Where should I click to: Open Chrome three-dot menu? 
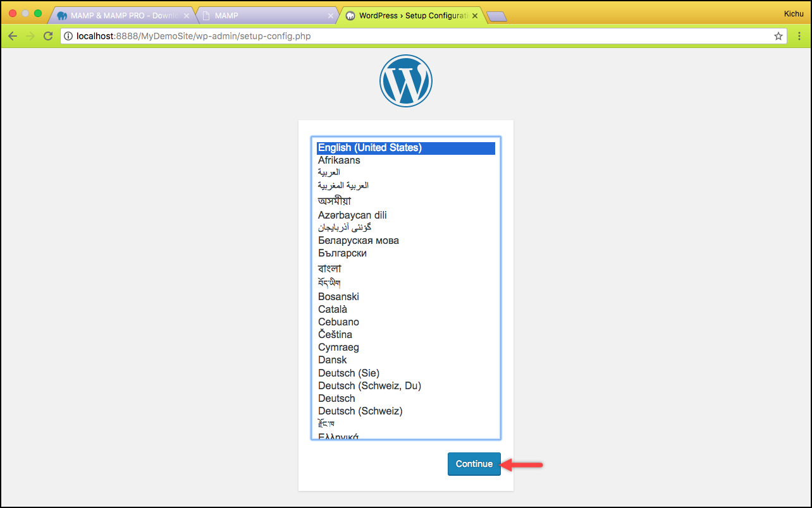(799, 36)
